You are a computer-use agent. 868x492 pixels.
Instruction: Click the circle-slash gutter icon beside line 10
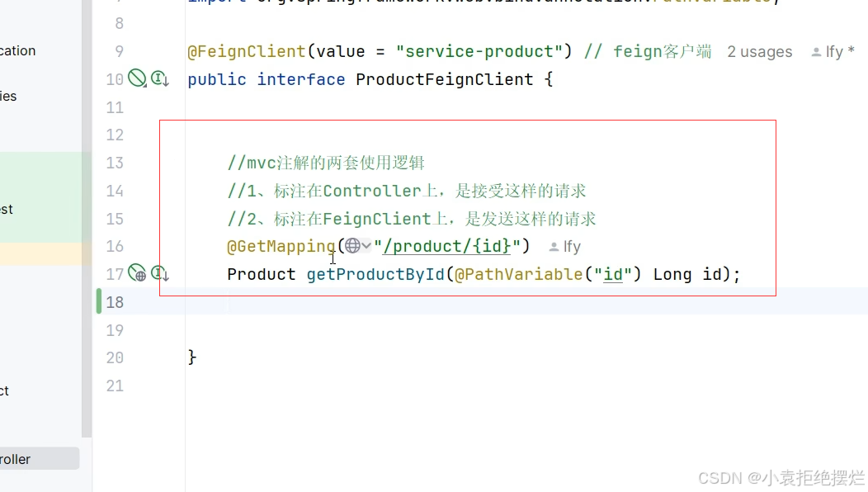coord(136,78)
